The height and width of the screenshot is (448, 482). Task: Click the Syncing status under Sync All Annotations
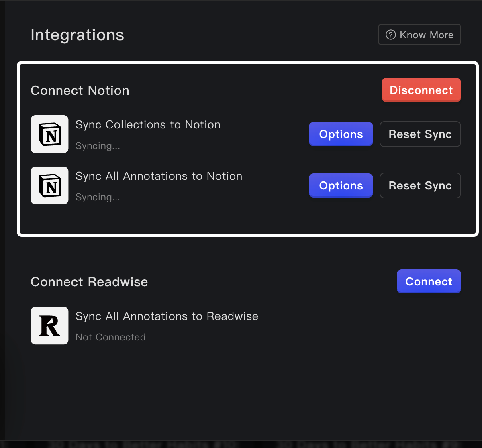pyautogui.click(x=98, y=197)
